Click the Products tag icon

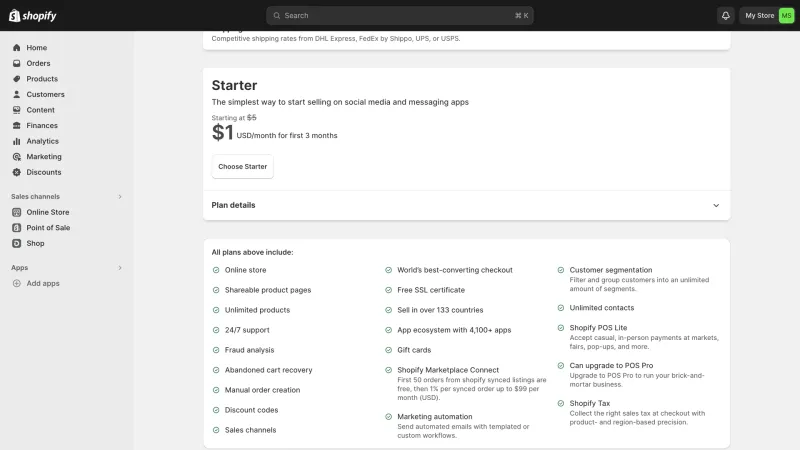click(16, 79)
